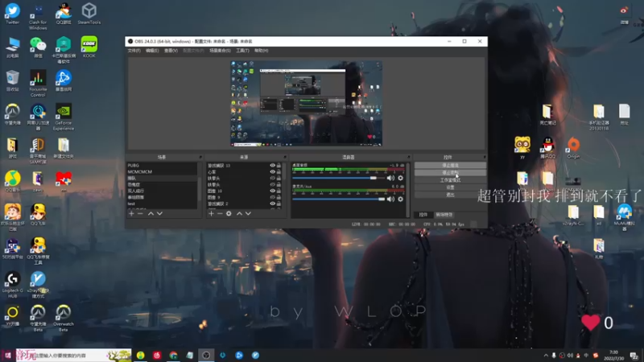Screen dimensions: 644x362
Task: Open the Focusrite Control desktop shortcut
Action: 38,84
